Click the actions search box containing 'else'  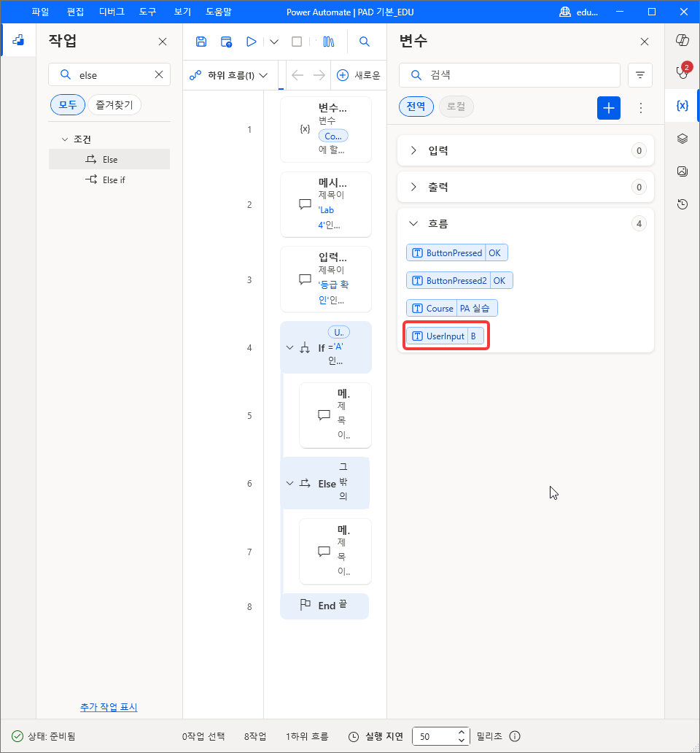coord(109,75)
